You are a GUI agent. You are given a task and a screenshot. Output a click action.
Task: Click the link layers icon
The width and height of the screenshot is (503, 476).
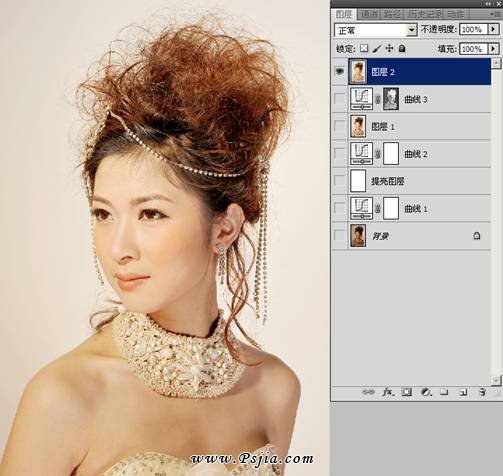pyautogui.click(x=368, y=392)
